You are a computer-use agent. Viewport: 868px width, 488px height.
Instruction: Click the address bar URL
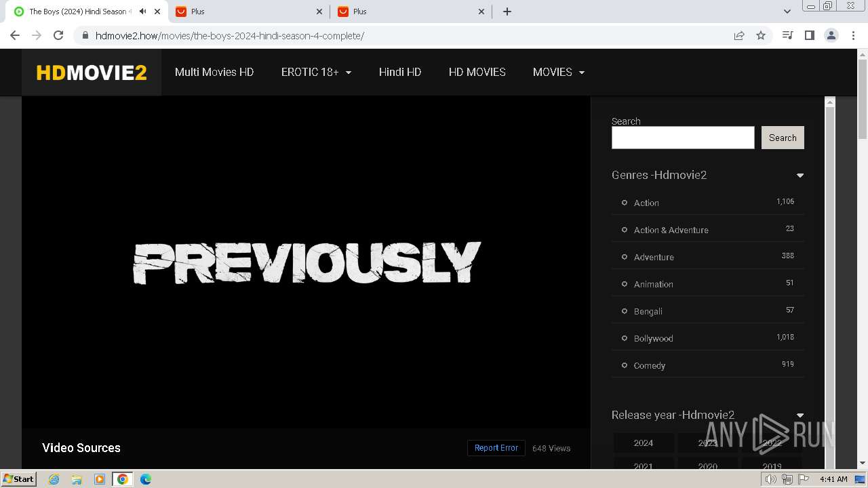pos(230,35)
